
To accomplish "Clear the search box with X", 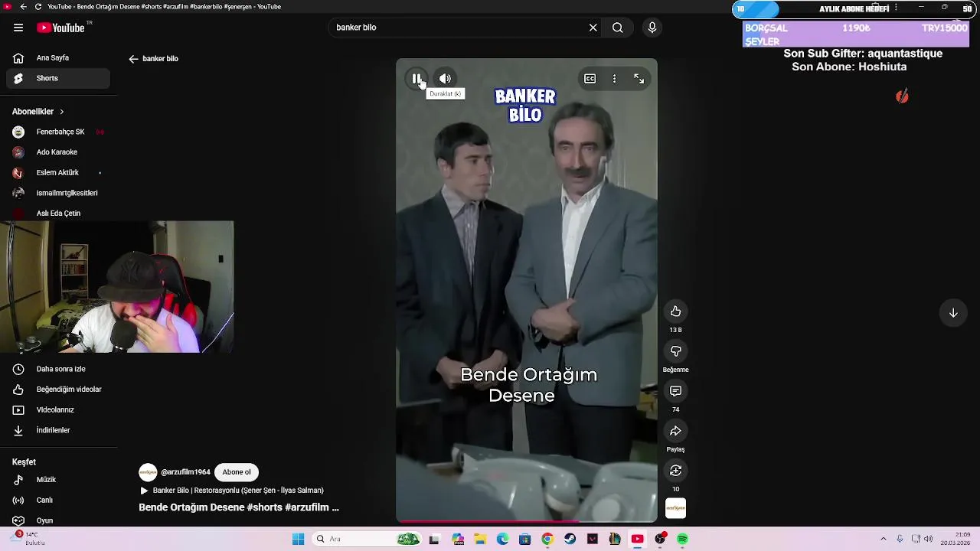I will click(x=593, y=28).
